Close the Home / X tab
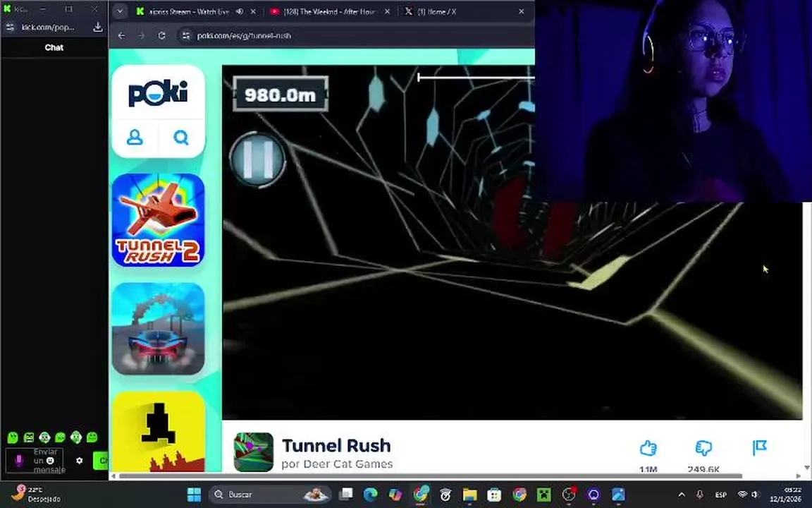 [521, 11]
